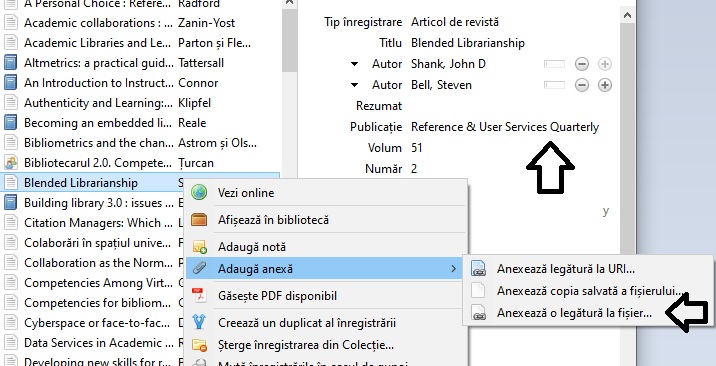
Task: Select Anexează copia salvată a fișierului...
Action: pos(588,290)
